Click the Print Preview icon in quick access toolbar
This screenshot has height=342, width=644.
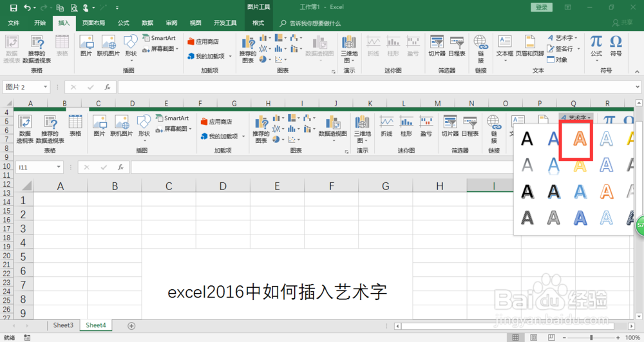coord(74,7)
